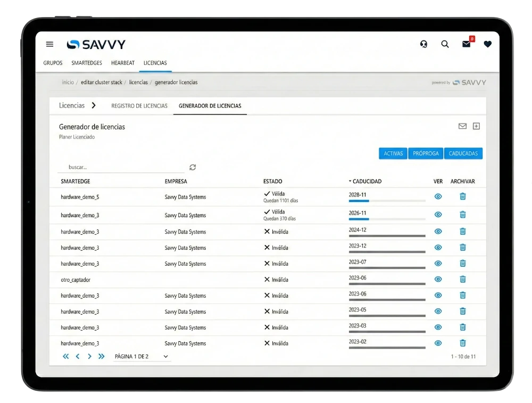Show expired licenses via Caducadas button
Image resolution: width=532 pixels, height=403 pixels.
[463, 153]
